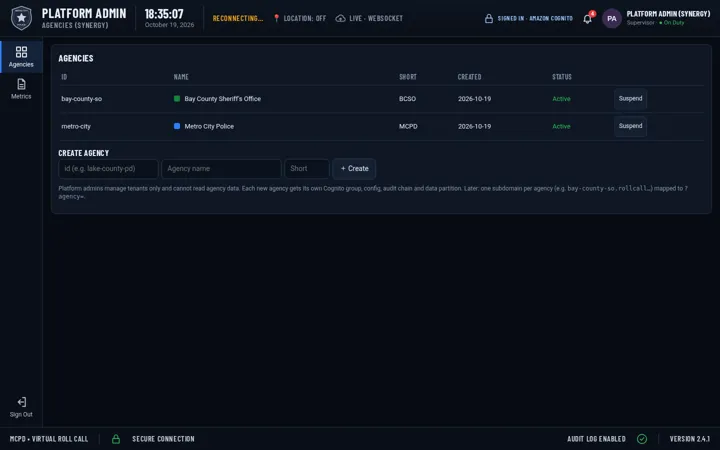This screenshot has height=450, width=720.
Task: Click the shield star logo badge
Action: (x=21, y=18)
